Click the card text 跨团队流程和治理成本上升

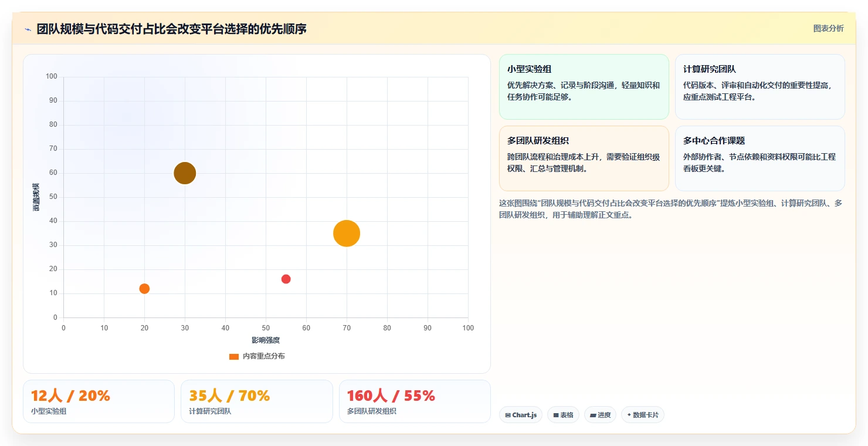pyautogui.click(x=584, y=163)
